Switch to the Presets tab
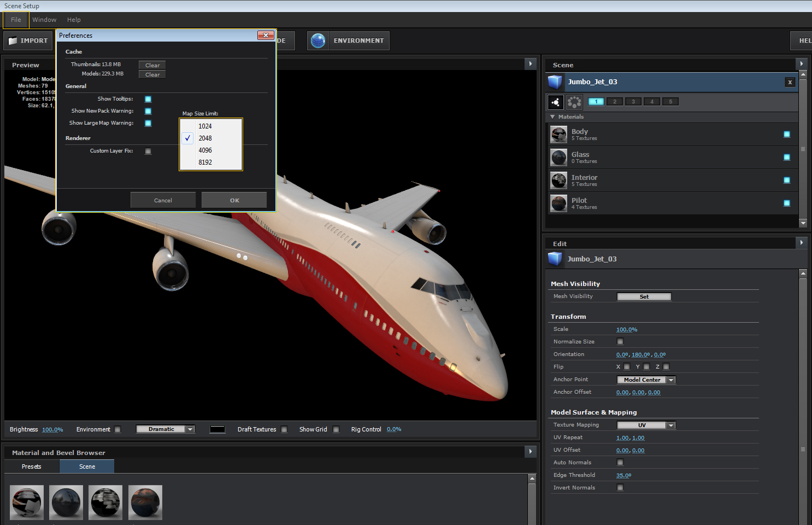Screen dimensions: 812x525 (32, 466)
